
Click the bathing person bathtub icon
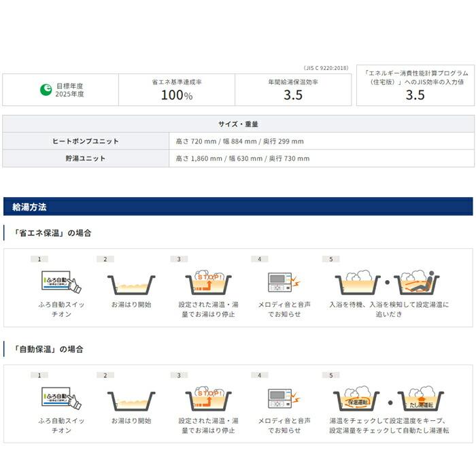(x=416, y=282)
